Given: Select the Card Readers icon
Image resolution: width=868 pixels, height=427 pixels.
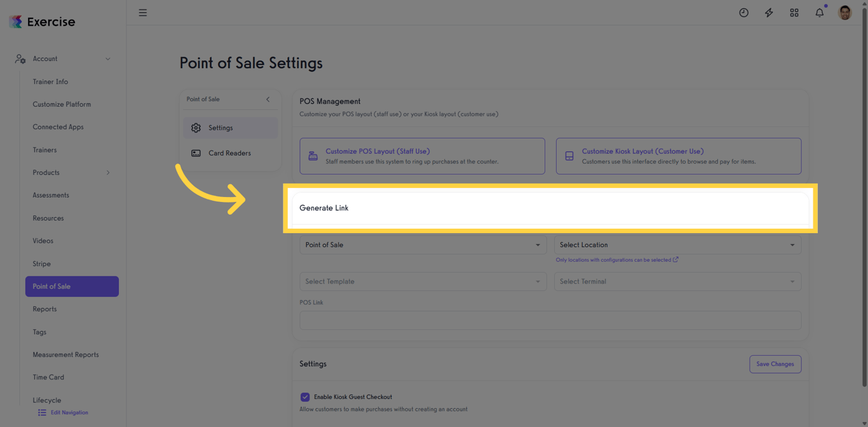Looking at the screenshot, I should (196, 153).
